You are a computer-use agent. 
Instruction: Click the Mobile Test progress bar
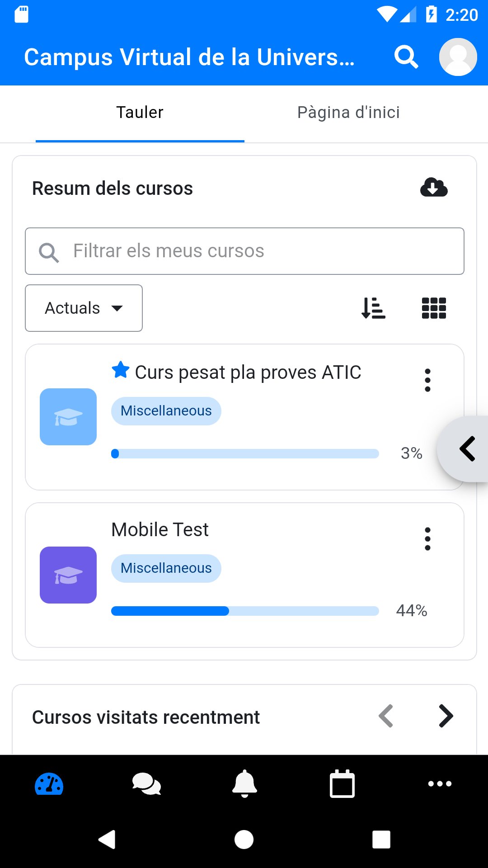pos(244,611)
